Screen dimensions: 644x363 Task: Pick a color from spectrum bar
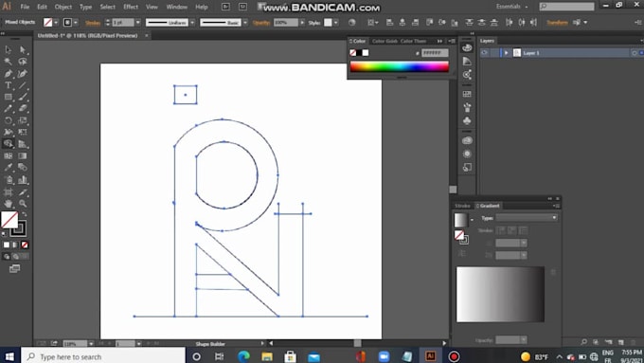400,66
